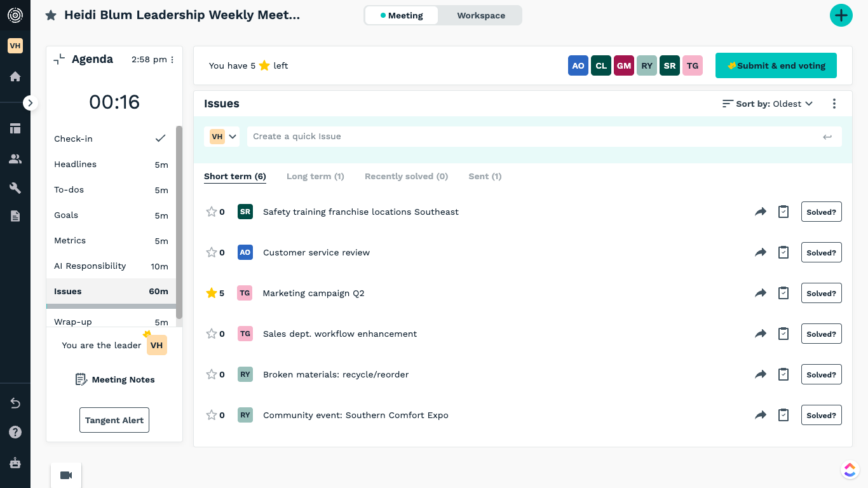Go to Metrics agenda item

tap(111, 241)
